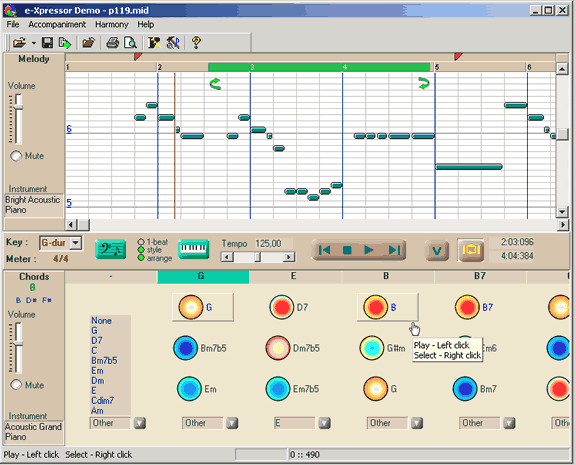Open the Harmony menu
The image size is (576, 465).
[112, 25]
